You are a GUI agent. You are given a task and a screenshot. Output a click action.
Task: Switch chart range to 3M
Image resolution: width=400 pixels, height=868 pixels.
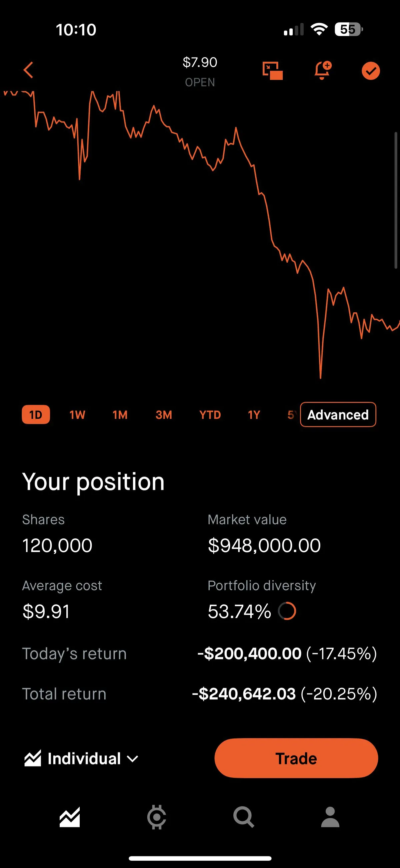[x=164, y=415]
